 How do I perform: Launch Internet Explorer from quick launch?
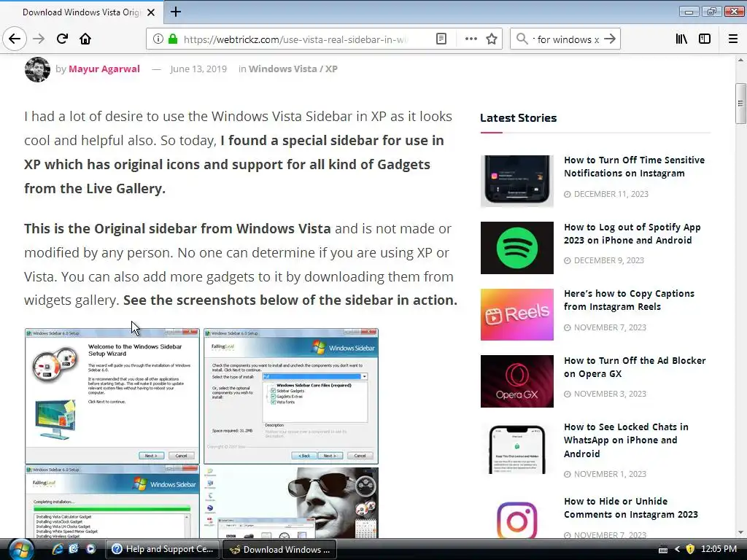[58, 549]
